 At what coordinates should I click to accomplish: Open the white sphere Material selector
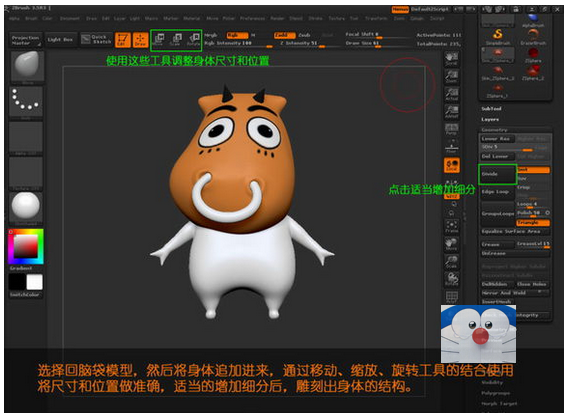(x=26, y=206)
